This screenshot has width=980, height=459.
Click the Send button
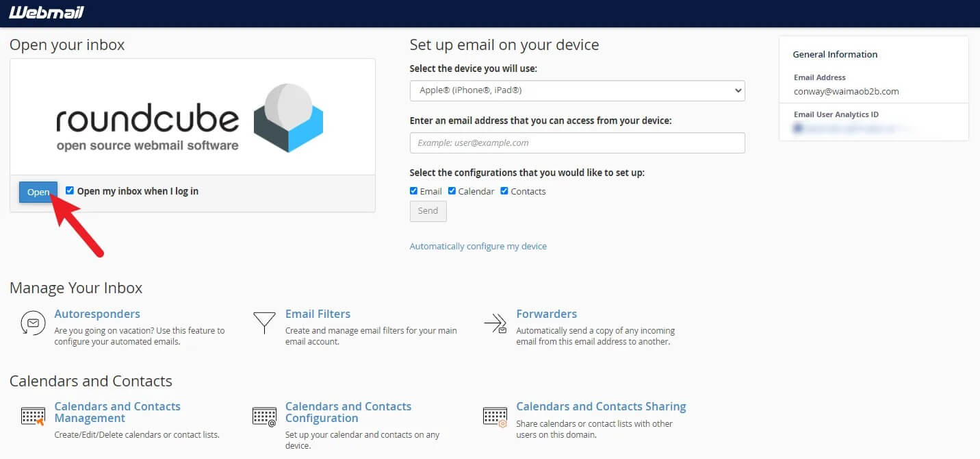428,211
